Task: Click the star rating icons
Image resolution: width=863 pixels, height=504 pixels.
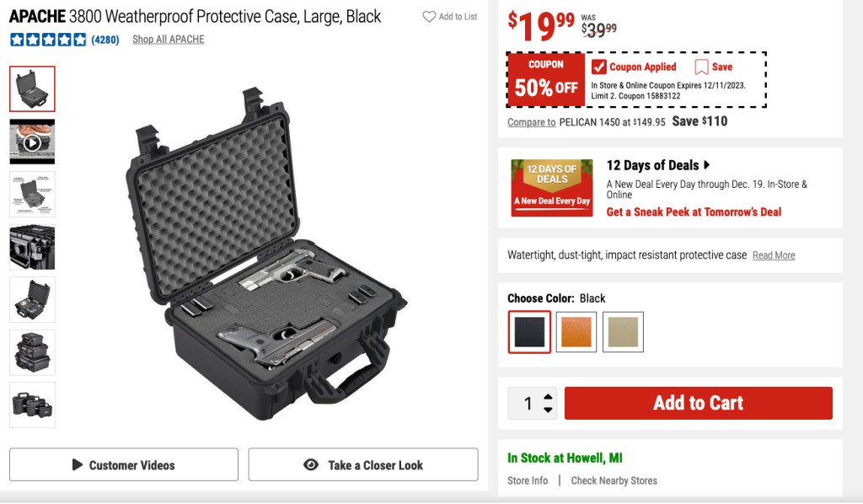Action: click(48, 40)
